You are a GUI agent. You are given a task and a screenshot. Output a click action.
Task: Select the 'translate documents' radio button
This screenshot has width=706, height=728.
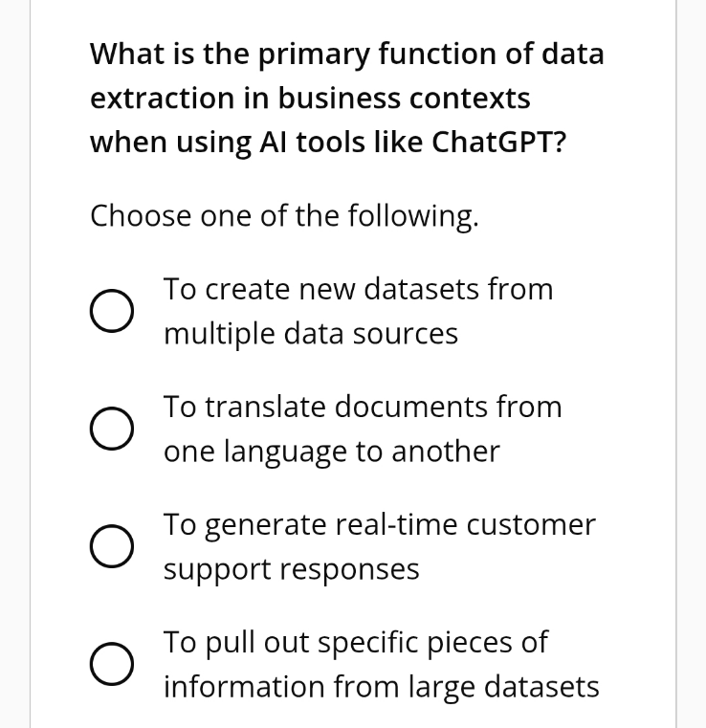click(x=111, y=430)
